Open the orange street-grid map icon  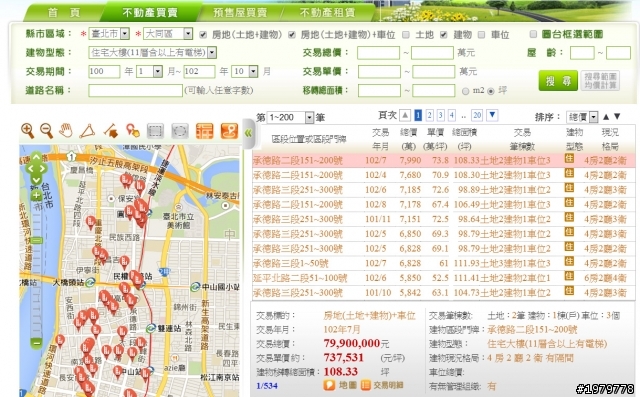tap(204, 131)
